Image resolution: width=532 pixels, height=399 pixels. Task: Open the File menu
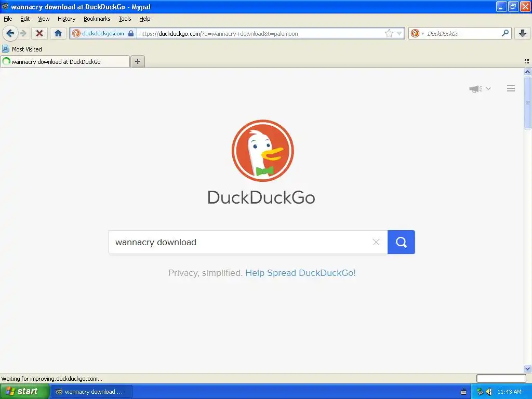8,19
